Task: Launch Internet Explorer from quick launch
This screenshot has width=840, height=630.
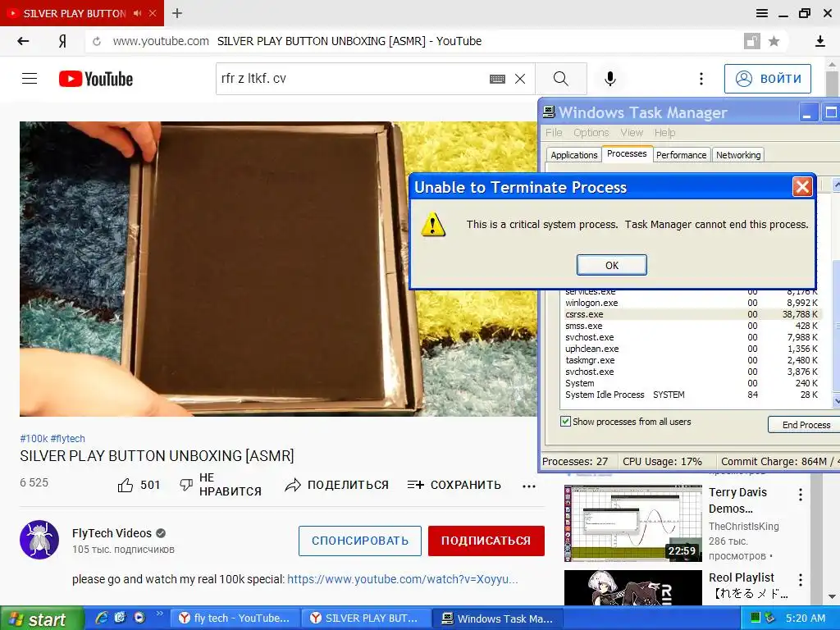Action: pos(101,618)
